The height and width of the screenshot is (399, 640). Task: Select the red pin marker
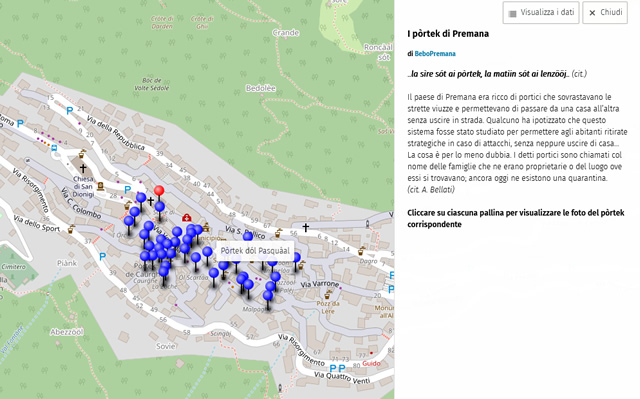pyautogui.click(x=159, y=191)
